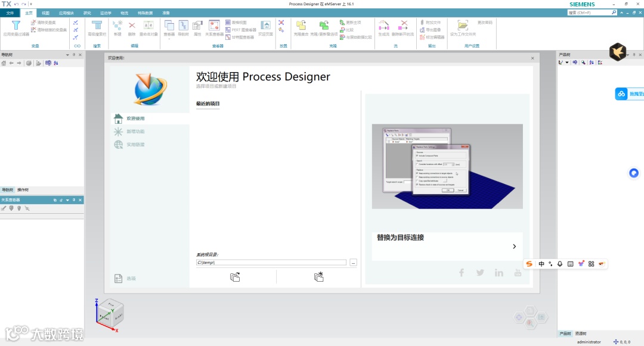This screenshot has height=346, width=644.
Task: Click the new project icon below 系统根目录
Action: click(x=318, y=277)
